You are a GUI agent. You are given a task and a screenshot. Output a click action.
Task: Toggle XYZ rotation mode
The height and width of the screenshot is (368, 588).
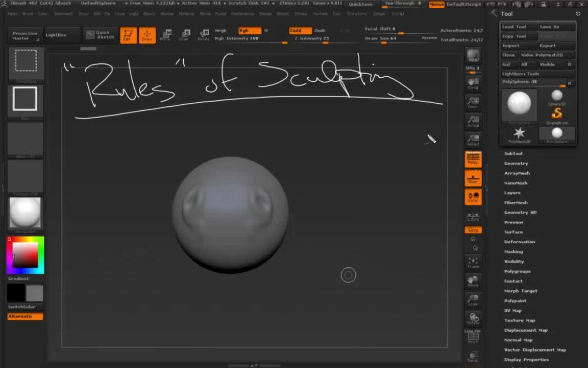(473, 230)
